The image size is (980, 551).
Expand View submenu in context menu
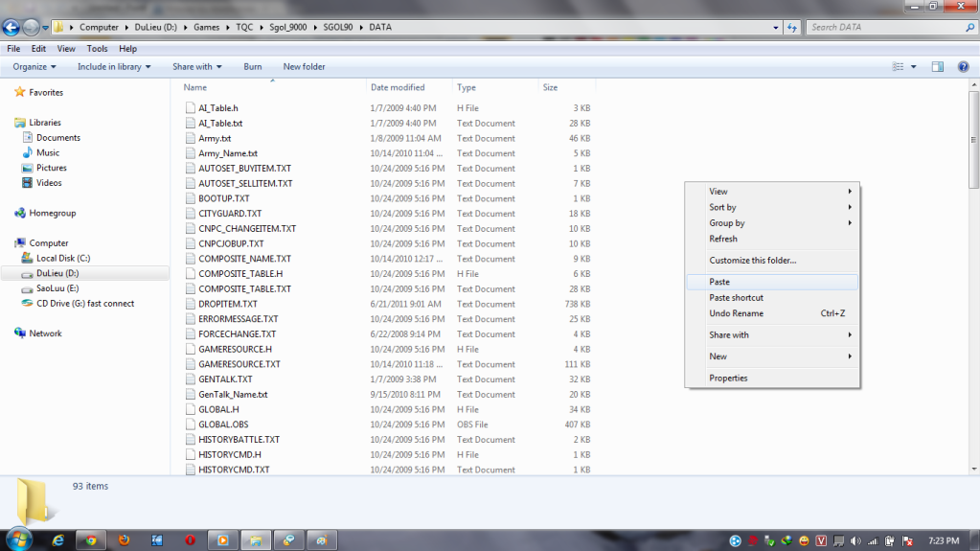[x=772, y=192]
